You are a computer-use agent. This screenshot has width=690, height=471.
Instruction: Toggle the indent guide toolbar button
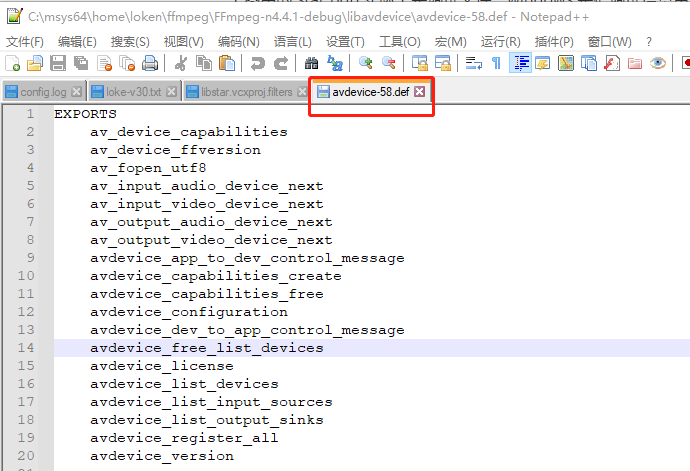[520, 63]
